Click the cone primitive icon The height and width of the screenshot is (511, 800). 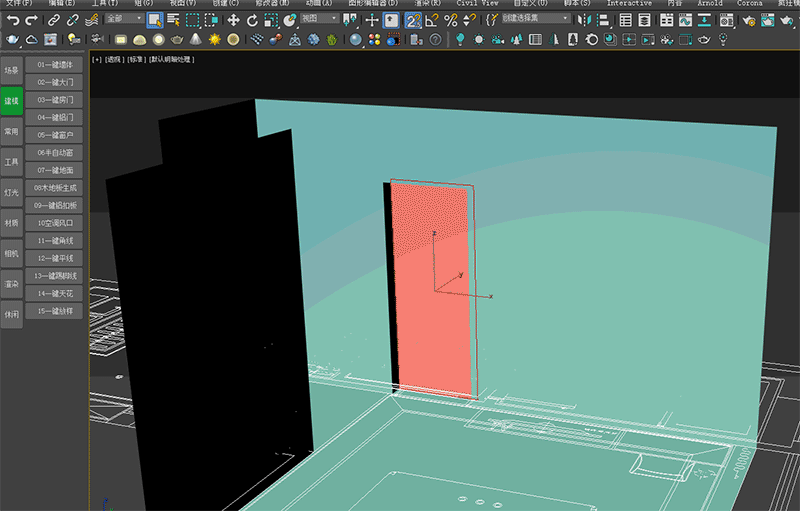pyautogui.click(x=196, y=39)
